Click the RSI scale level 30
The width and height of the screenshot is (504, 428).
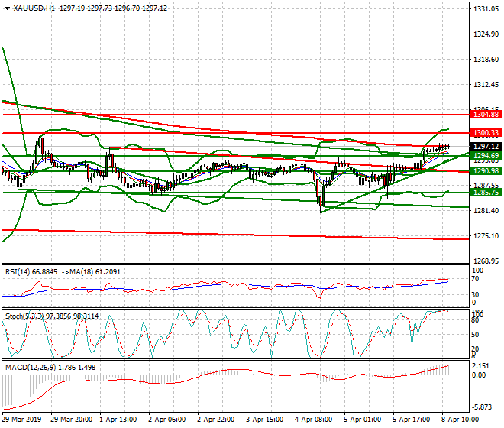(x=475, y=294)
